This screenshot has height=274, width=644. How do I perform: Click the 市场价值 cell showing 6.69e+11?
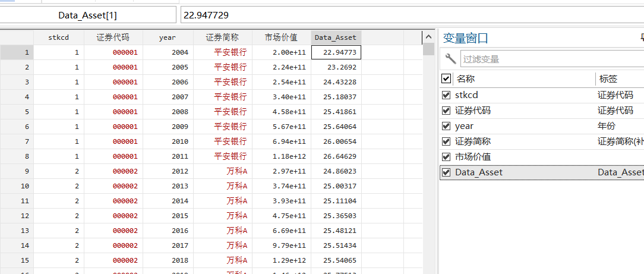coord(282,231)
